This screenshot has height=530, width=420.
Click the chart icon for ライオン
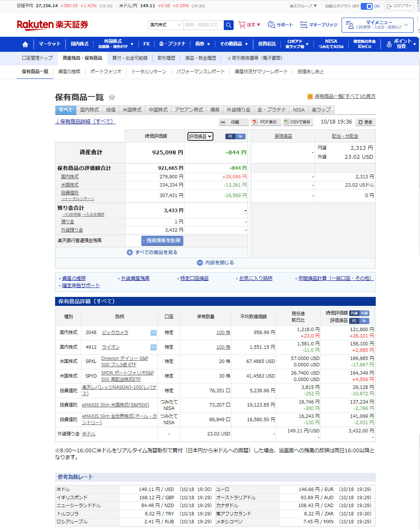(153, 348)
